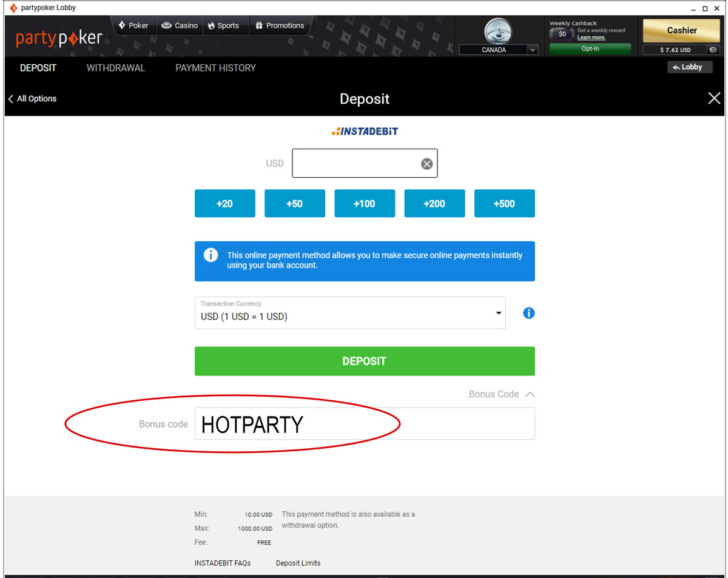The height and width of the screenshot is (578, 728).
Task: Toggle balance visibility with the eye icon
Action: [x=712, y=50]
